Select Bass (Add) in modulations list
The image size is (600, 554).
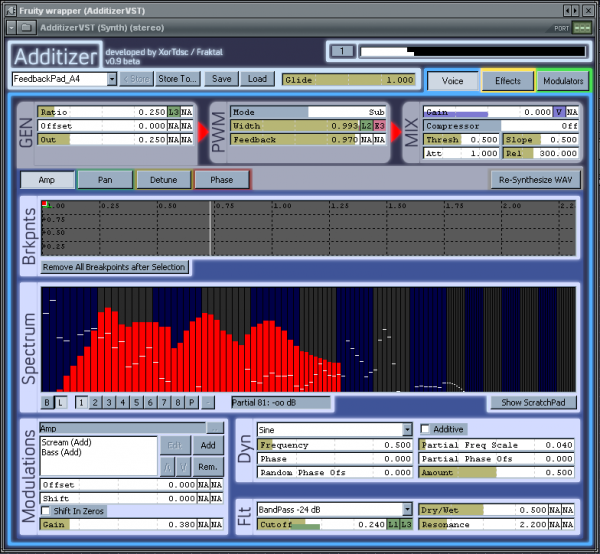point(62,452)
